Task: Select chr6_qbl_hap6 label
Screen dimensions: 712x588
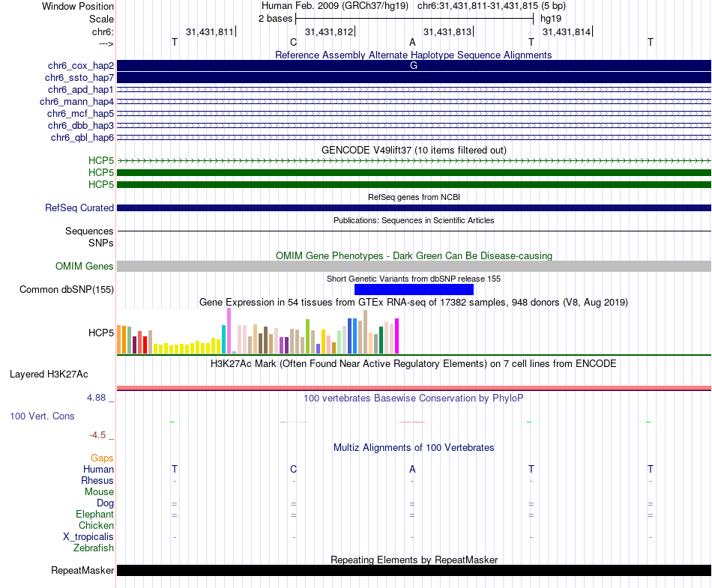Action: [82, 138]
